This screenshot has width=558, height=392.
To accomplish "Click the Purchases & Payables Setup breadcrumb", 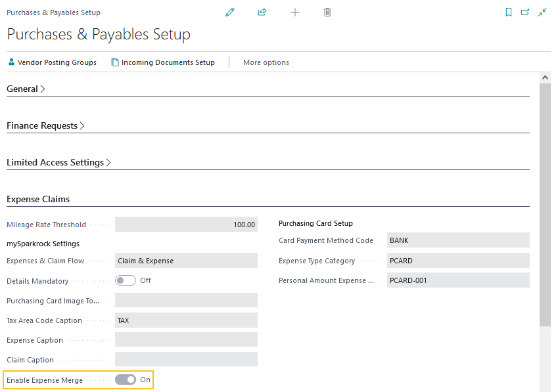I will point(53,12).
